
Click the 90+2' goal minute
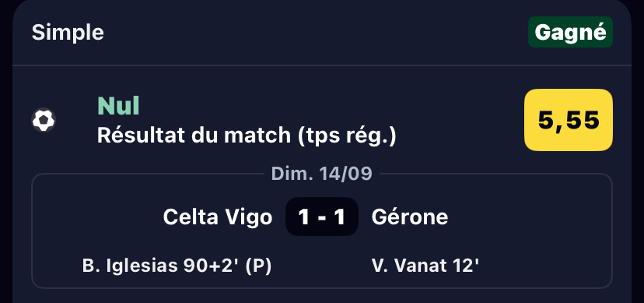212,266
